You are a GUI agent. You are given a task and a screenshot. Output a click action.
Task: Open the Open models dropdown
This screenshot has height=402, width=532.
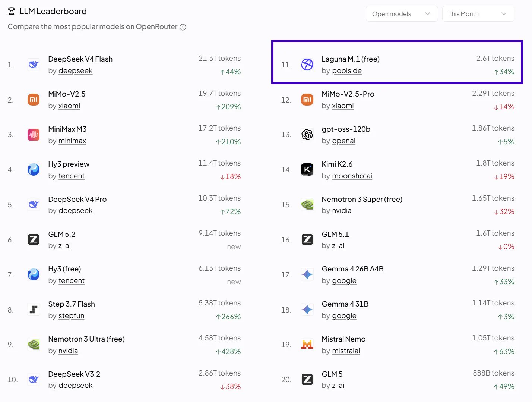402,14
